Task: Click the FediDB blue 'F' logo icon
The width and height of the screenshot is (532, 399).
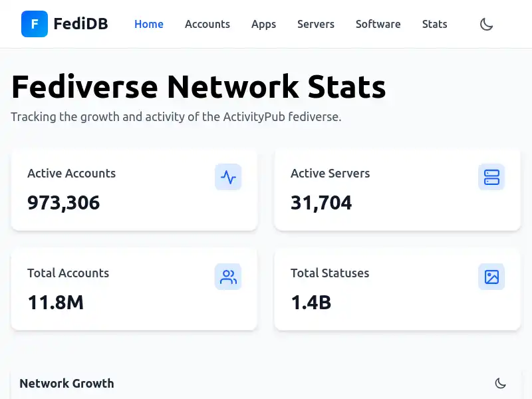Action: (35, 24)
